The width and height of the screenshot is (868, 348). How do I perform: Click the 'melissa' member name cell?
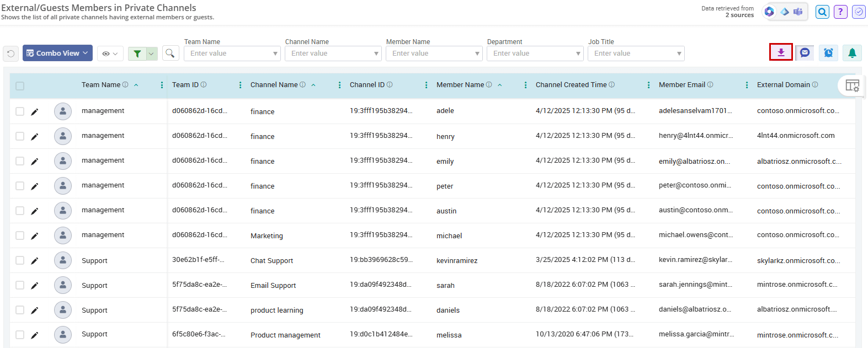(449, 335)
